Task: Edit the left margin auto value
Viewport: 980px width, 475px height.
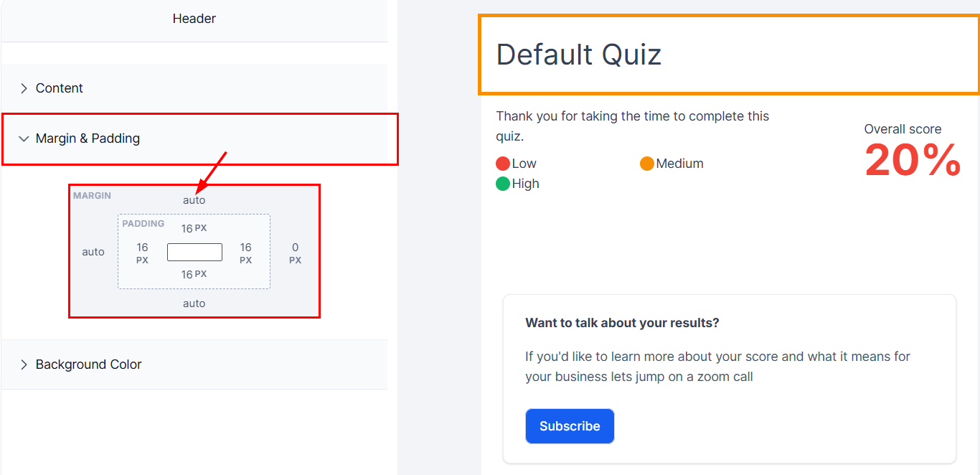Action: coord(93,252)
